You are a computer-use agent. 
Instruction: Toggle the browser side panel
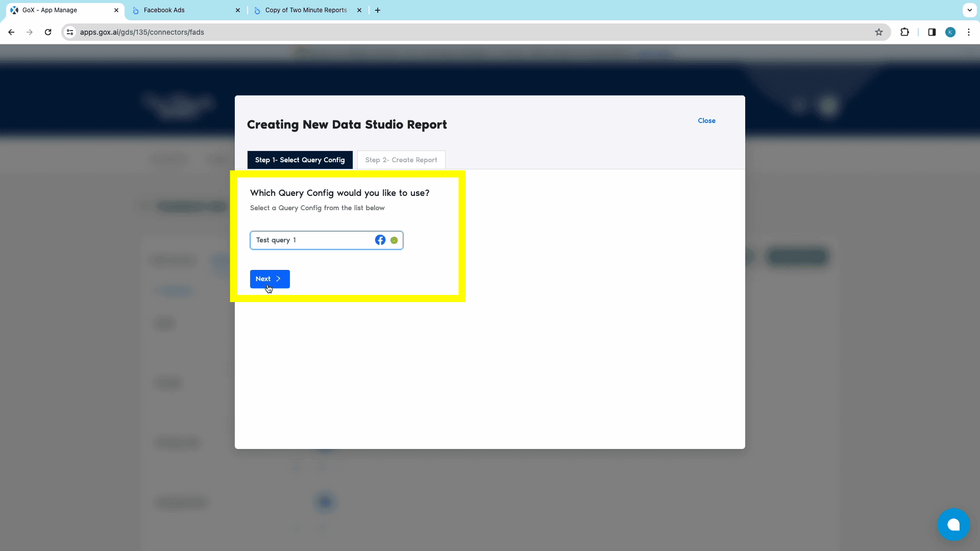tap(932, 32)
